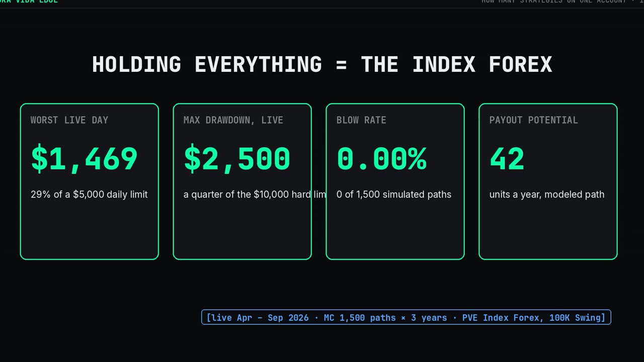Click the $2,500 value

[237, 159]
